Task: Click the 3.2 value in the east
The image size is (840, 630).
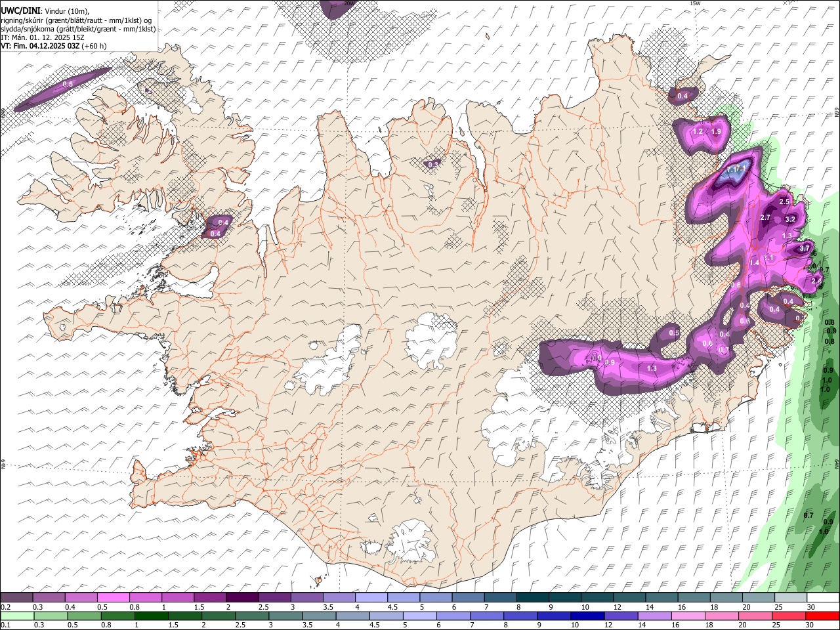Action: tap(790, 220)
